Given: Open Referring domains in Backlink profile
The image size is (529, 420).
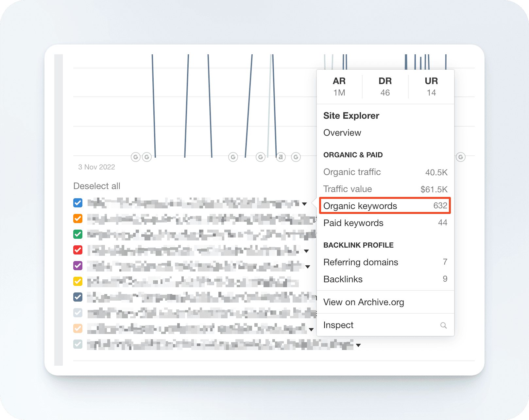Looking at the screenshot, I should 361,262.
